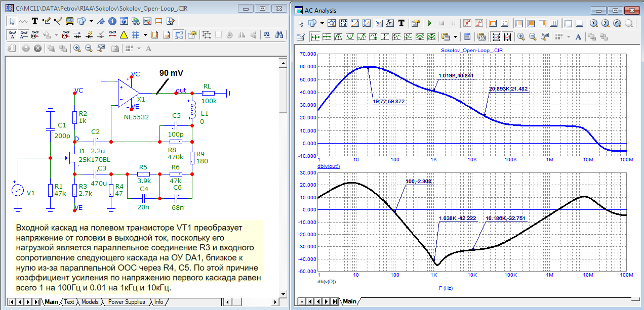
Task: Run the analysis with the green play button
Action: click(x=429, y=23)
